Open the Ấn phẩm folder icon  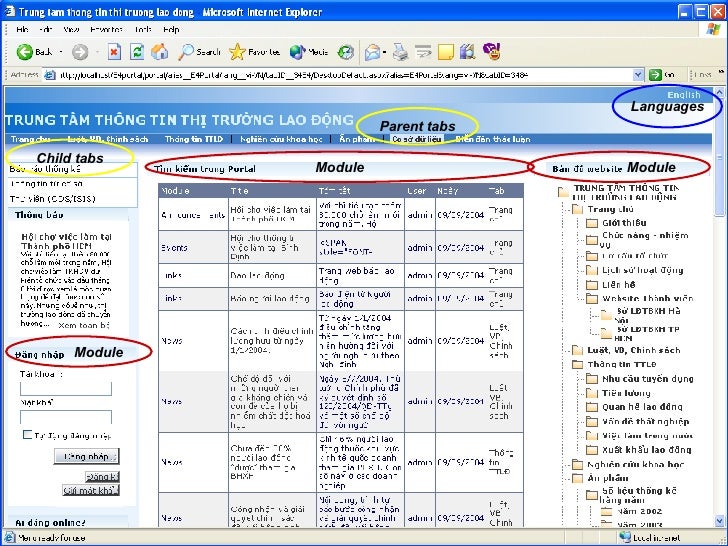pos(577,478)
